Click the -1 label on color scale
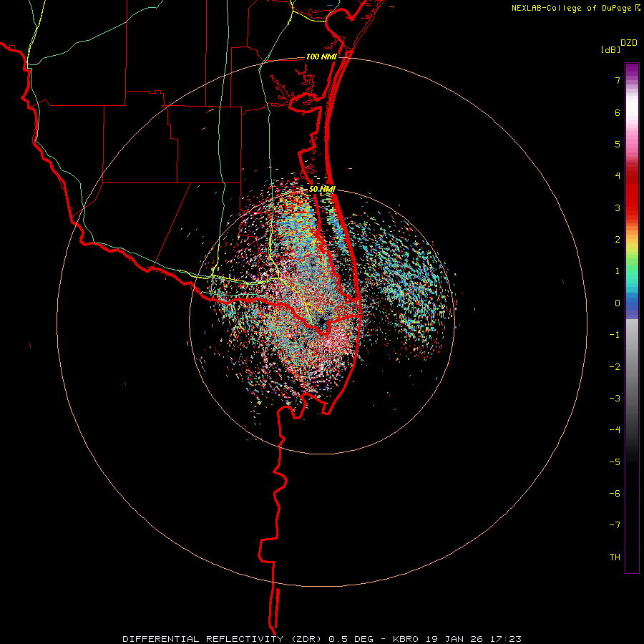Screen dimensions: 644x644 [615, 335]
